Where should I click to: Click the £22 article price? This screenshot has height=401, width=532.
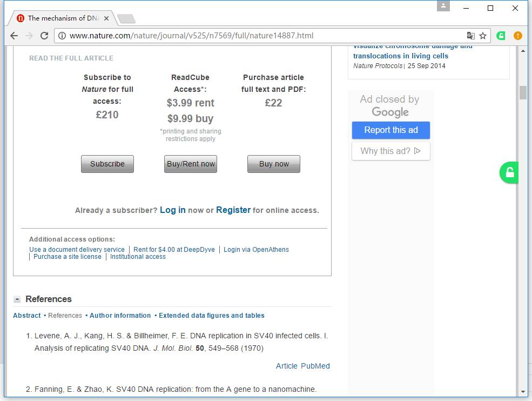[273, 103]
